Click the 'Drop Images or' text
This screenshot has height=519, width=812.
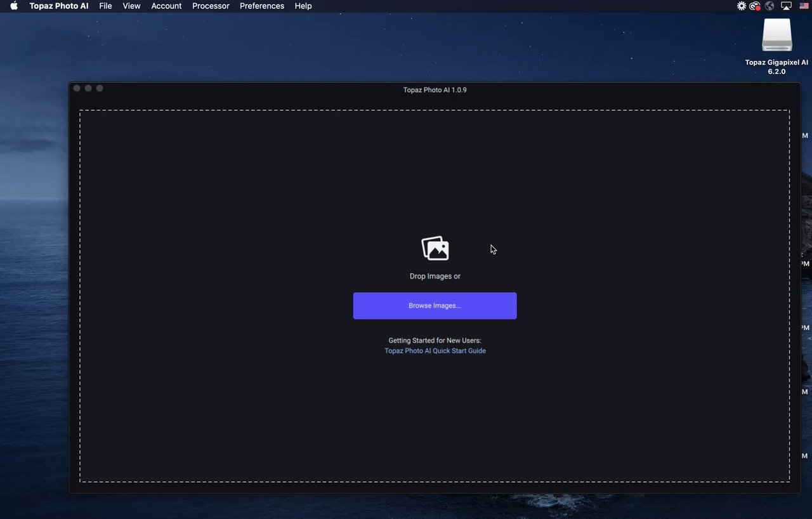click(x=435, y=277)
